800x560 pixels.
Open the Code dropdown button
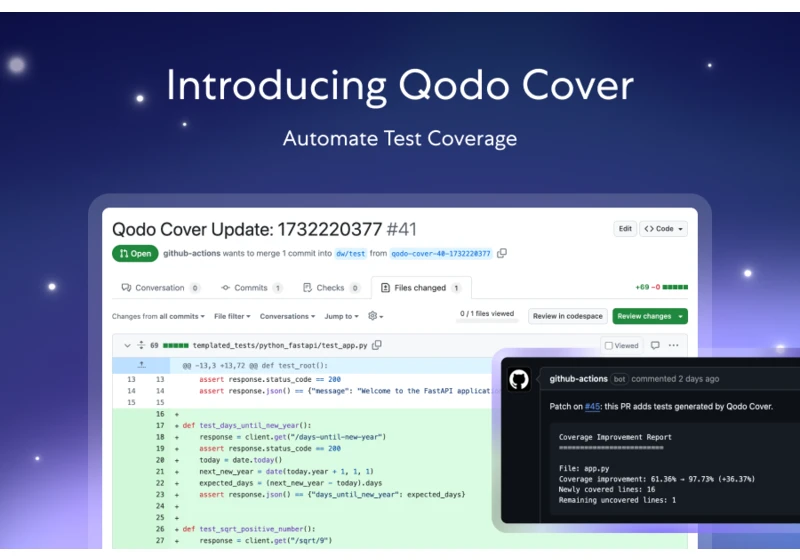[x=663, y=229]
